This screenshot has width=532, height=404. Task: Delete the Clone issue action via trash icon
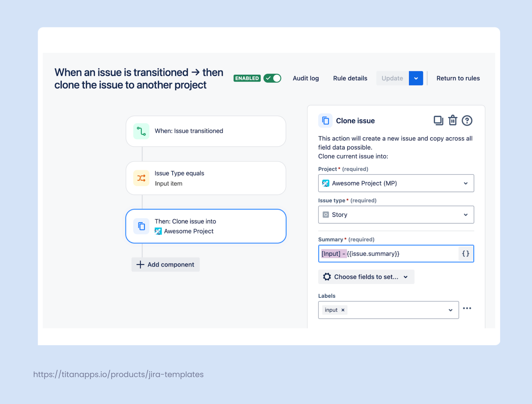pos(453,120)
